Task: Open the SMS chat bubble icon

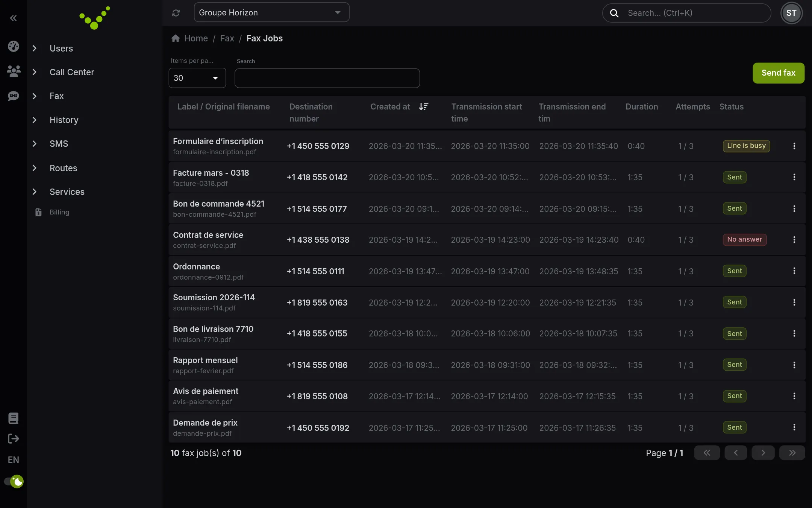Action: click(x=14, y=96)
